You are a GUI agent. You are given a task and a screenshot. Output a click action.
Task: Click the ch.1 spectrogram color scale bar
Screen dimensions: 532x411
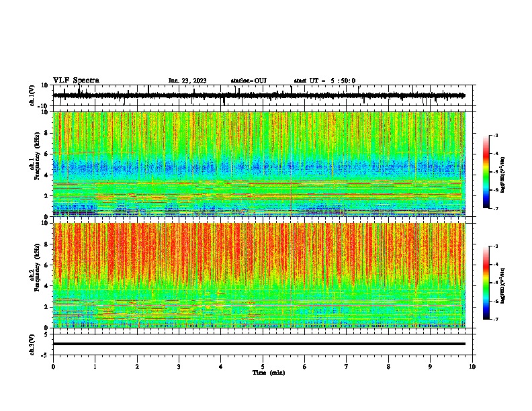click(486, 172)
